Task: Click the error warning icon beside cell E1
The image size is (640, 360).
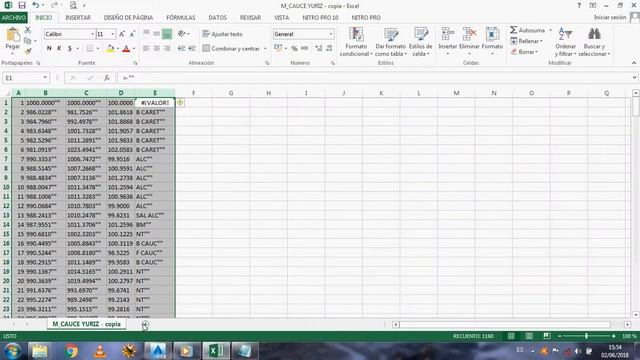Action: (x=180, y=103)
